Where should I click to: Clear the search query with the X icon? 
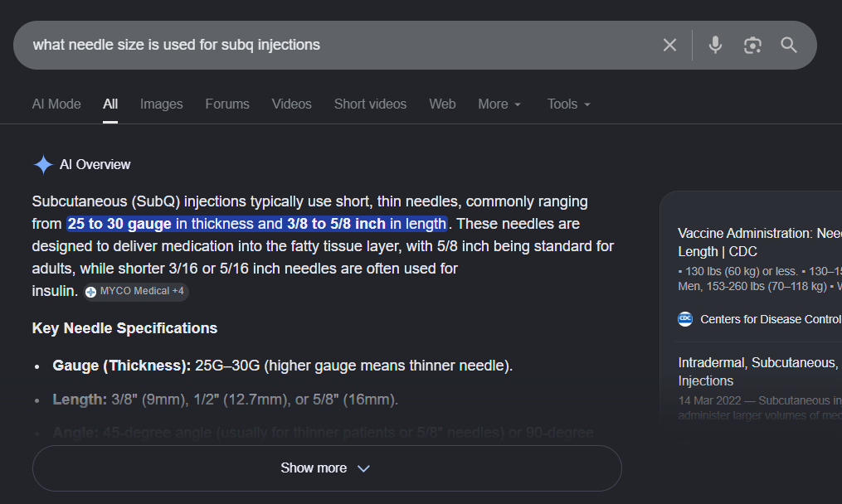[669, 45]
